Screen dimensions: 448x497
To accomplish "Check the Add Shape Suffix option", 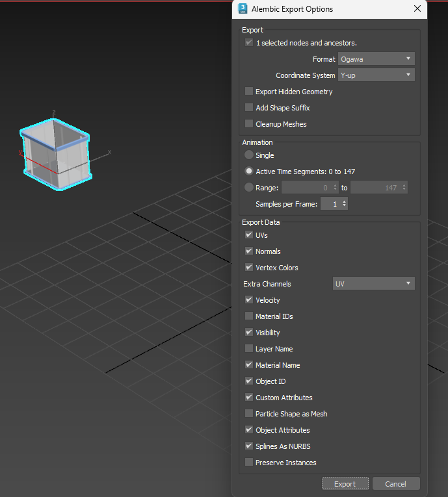I will pos(249,108).
